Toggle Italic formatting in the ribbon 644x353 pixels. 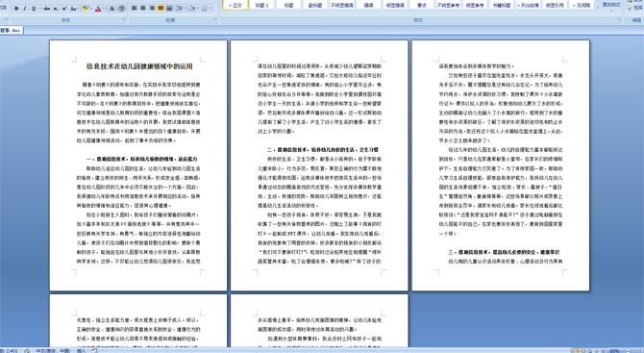[x=25, y=9]
